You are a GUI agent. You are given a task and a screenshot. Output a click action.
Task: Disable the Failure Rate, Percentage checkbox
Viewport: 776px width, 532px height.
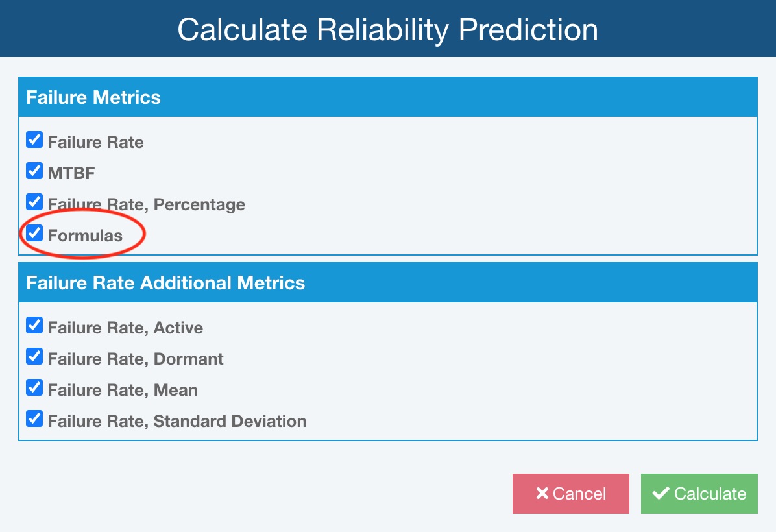point(34,202)
